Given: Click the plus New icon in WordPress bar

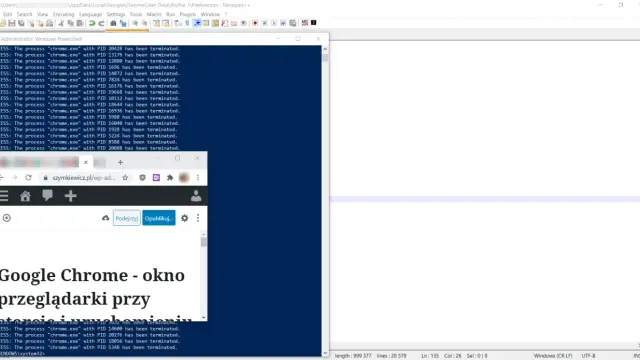Looking at the screenshot, I should click(x=70, y=196).
